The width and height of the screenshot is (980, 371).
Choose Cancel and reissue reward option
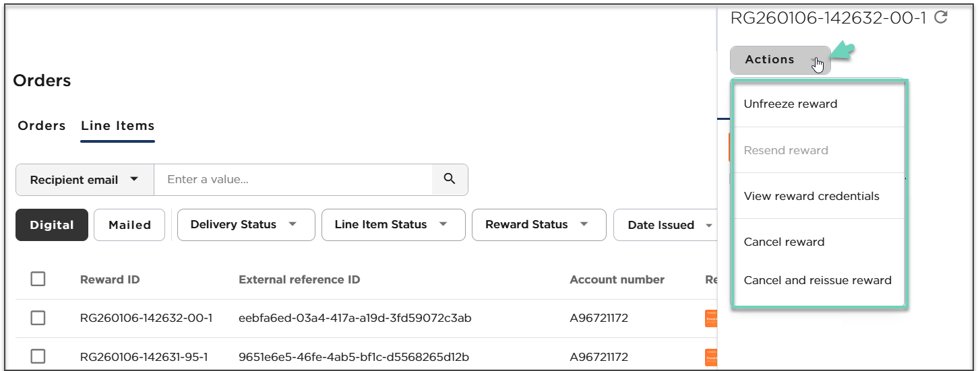tap(817, 281)
